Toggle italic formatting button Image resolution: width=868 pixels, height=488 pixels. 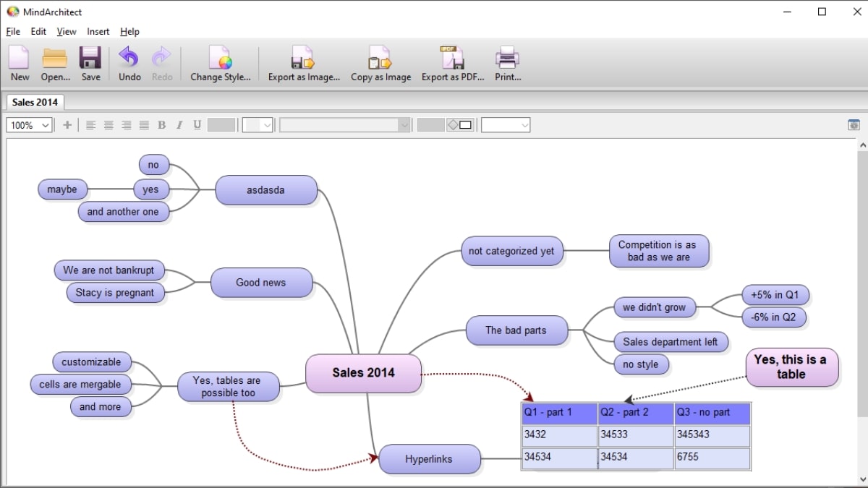[179, 125]
